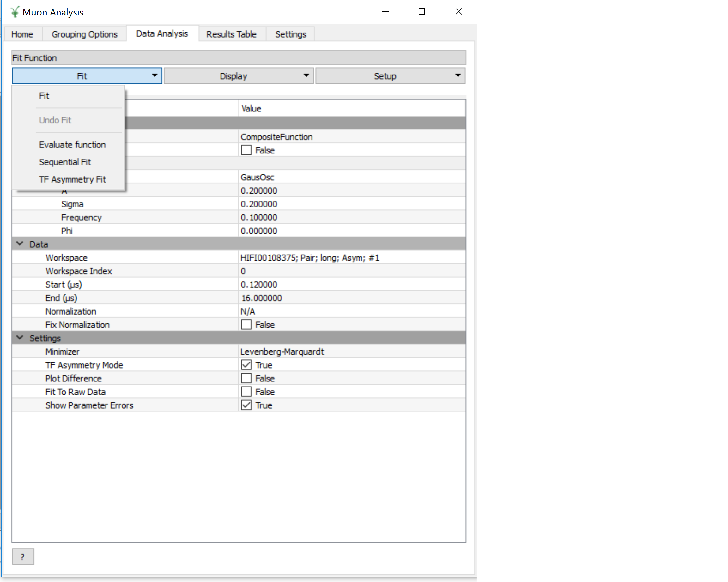728x582 pixels.
Task: Toggle the Plot Difference checkbox
Action: coord(246,378)
